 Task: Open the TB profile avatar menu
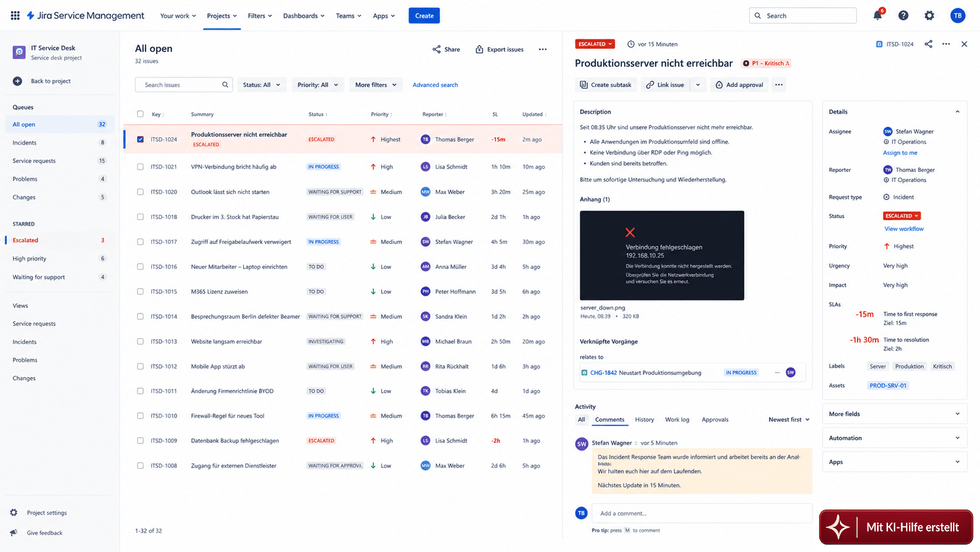[958, 16]
